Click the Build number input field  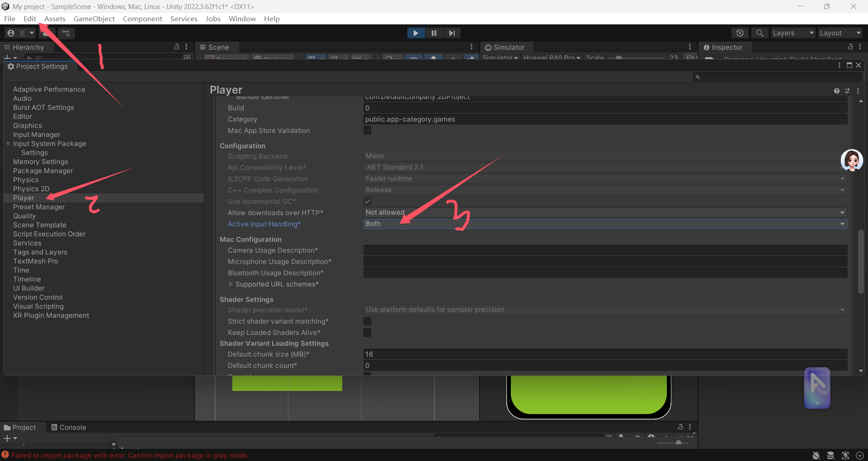tap(605, 108)
